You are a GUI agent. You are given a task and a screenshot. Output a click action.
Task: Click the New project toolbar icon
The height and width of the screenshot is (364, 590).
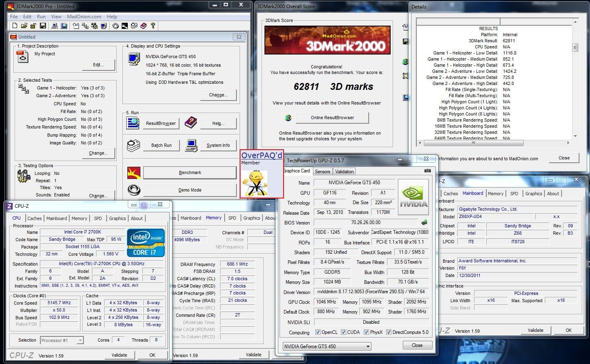coord(15,26)
